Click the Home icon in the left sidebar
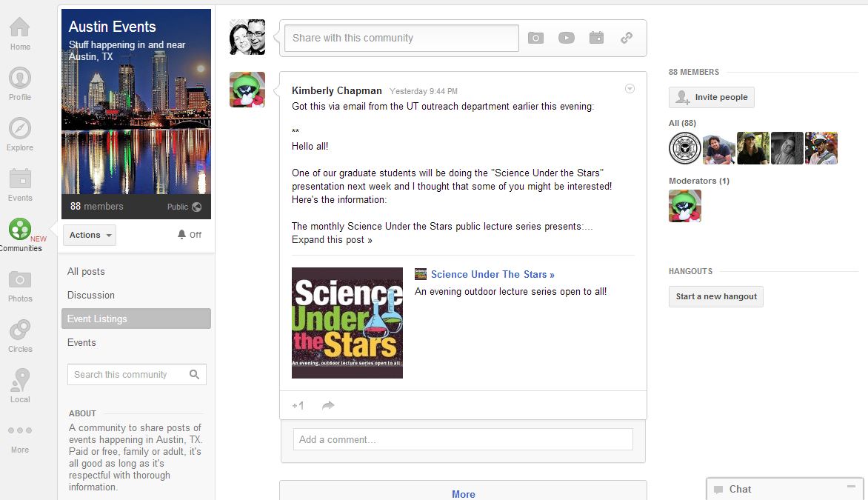 19,28
